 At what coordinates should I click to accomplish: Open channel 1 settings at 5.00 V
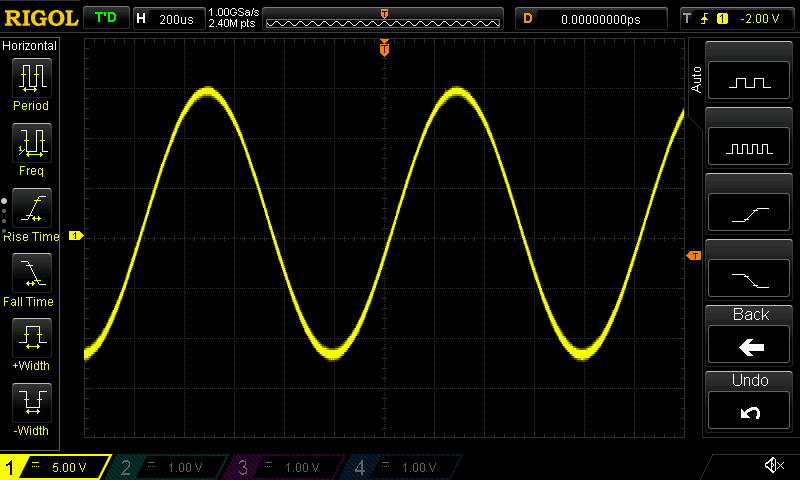pyautogui.click(x=56, y=467)
